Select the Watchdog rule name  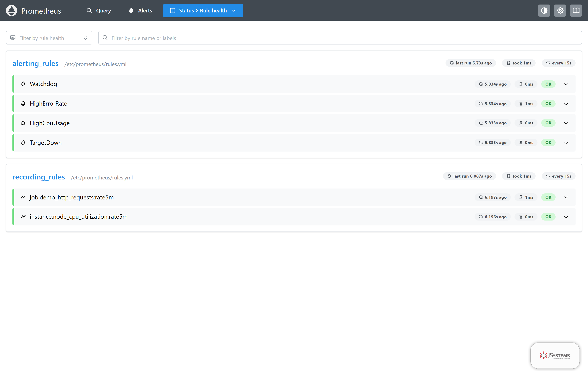click(x=43, y=84)
